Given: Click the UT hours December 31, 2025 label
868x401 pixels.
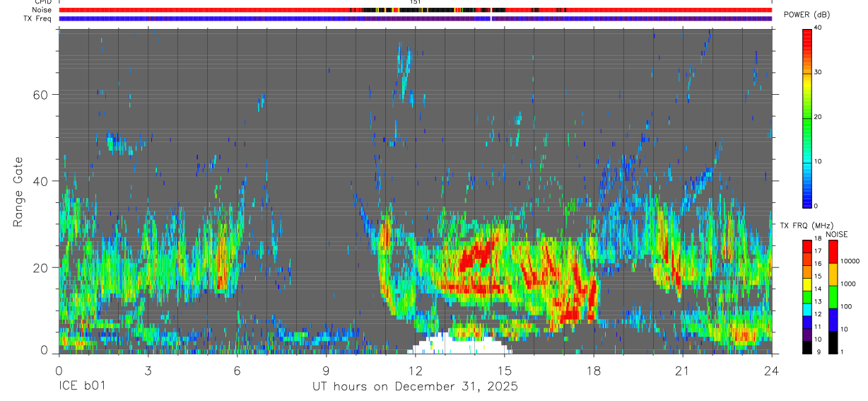Looking at the screenshot, I should pos(416,387).
